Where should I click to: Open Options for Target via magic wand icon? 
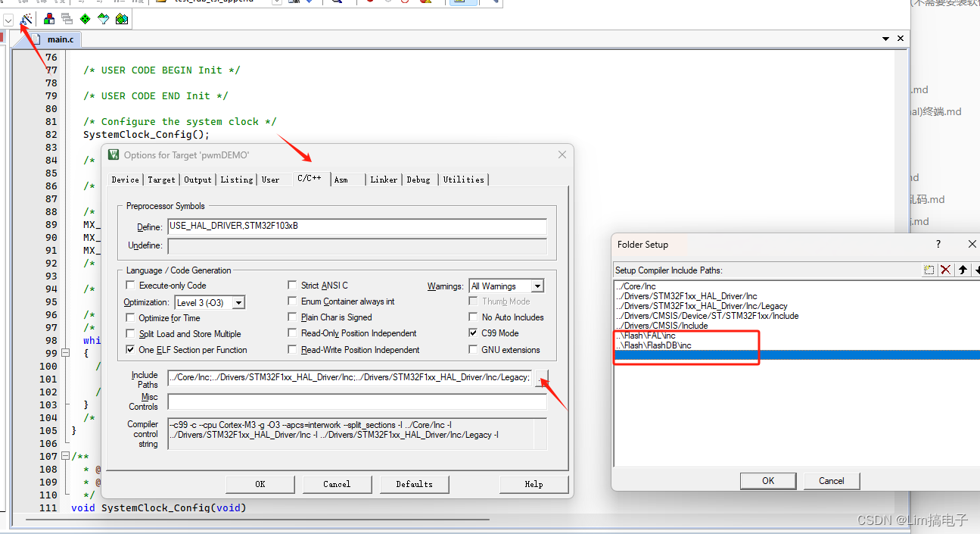coord(25,20)
